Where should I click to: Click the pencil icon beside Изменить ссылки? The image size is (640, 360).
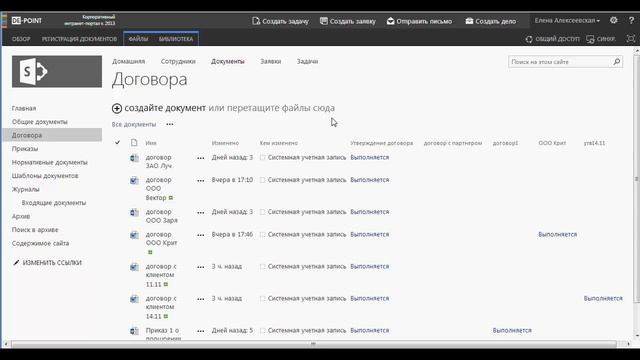(x=16, y=262)
